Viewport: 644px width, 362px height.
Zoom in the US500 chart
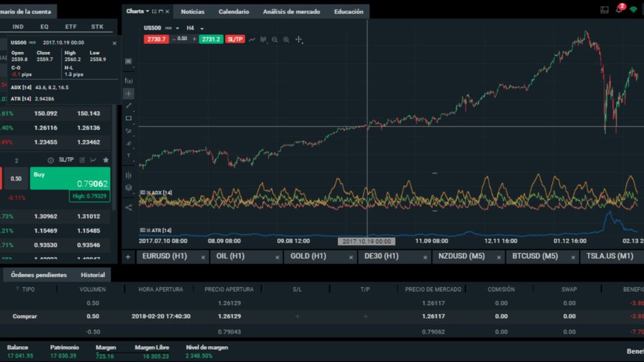(x=286, y=40)
